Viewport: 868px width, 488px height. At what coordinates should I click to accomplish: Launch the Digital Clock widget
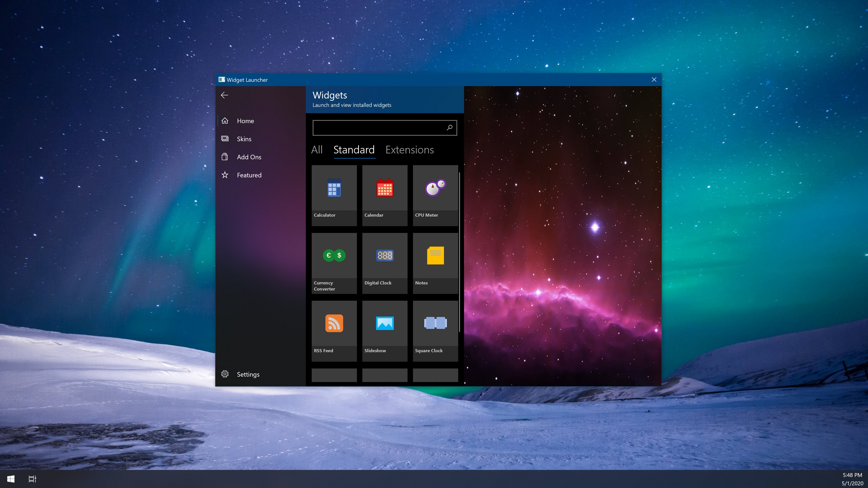(384, 263)
